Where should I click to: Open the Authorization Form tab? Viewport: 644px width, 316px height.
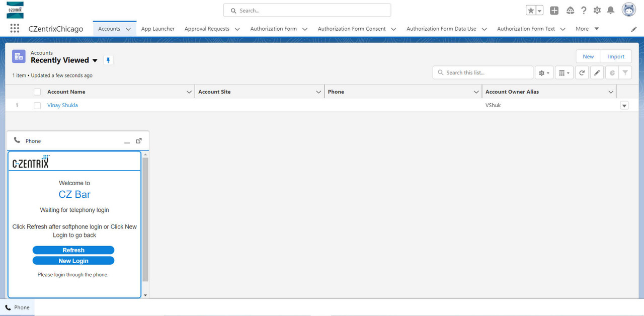pyautogui.click(x=274, y=29)
